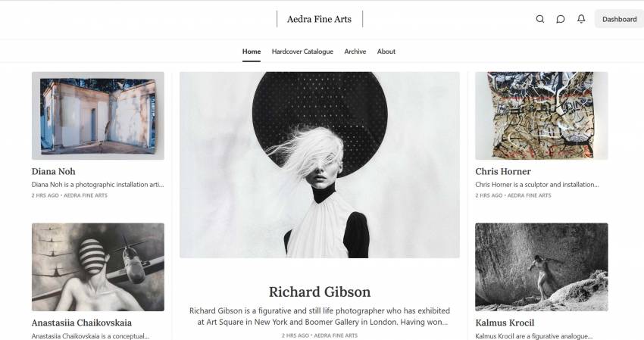Open the Hardcover Catalogue tab
This screenshot has height=340, width=644.
(302, 51)
